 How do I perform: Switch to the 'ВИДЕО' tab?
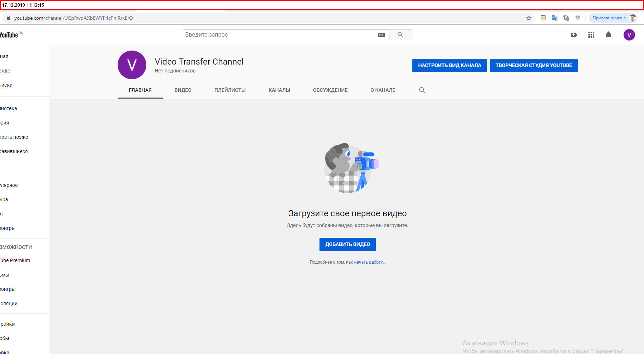pyautogui.click(x=183, y=90)
